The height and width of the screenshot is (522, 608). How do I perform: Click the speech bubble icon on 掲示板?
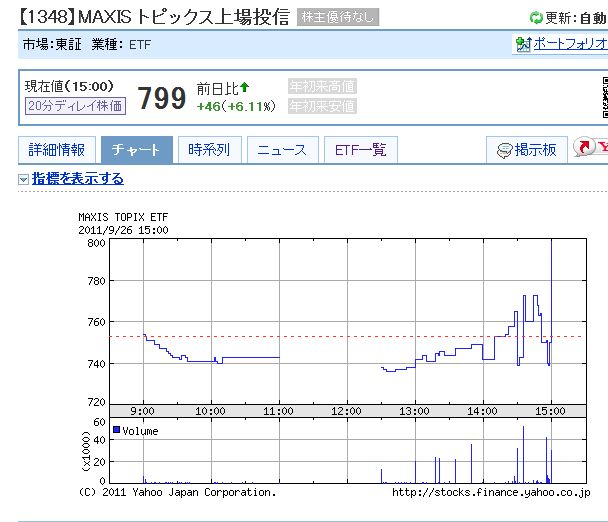504,150
